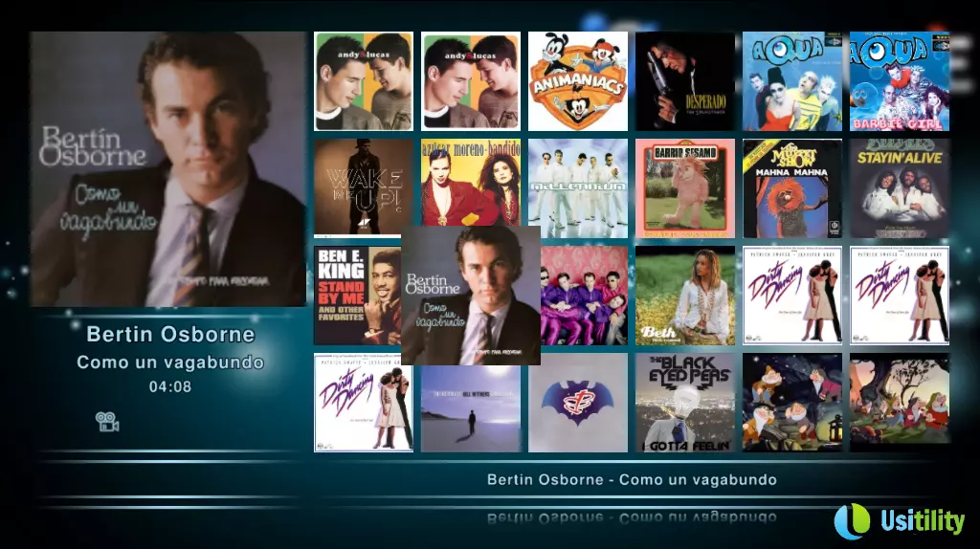Click the Usitility logo in the corner
Viewport: 980px width, 549px height.
(899, 520)
